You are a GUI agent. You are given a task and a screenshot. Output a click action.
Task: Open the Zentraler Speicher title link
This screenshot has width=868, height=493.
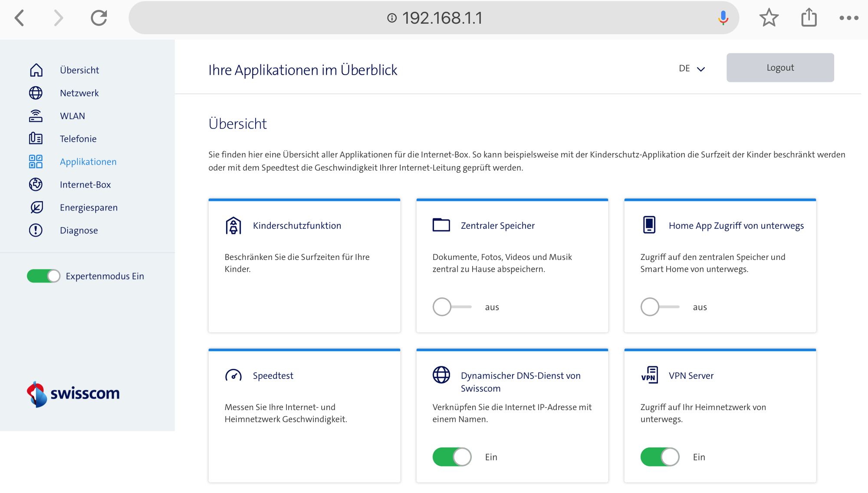click(x=497, y=226)
